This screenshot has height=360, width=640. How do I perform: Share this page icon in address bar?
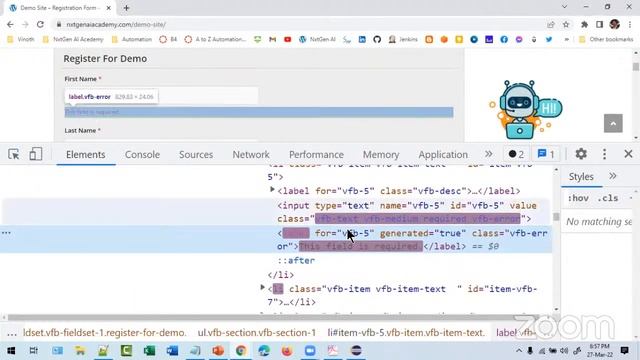(551, 24)
